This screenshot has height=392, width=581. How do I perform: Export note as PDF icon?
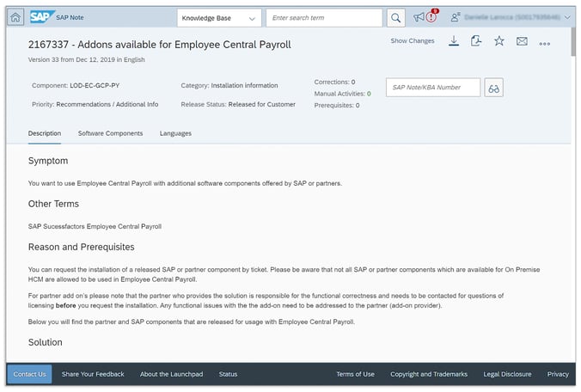coord(476,40)
